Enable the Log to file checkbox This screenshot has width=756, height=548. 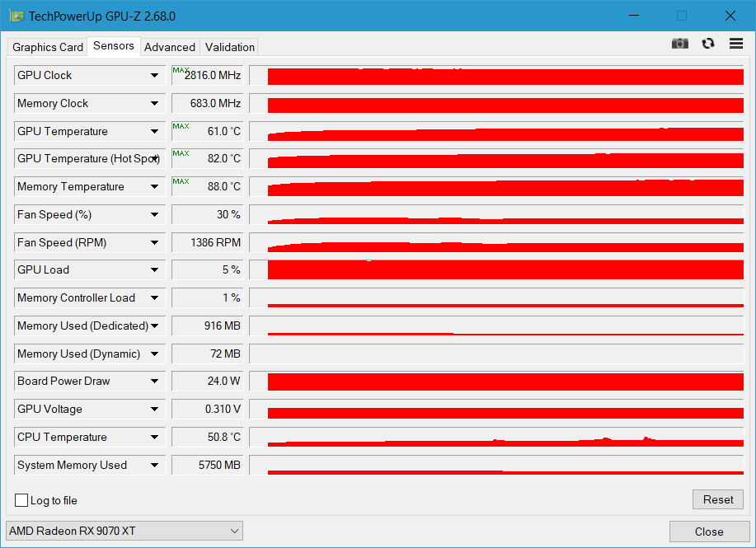point(21,500)
